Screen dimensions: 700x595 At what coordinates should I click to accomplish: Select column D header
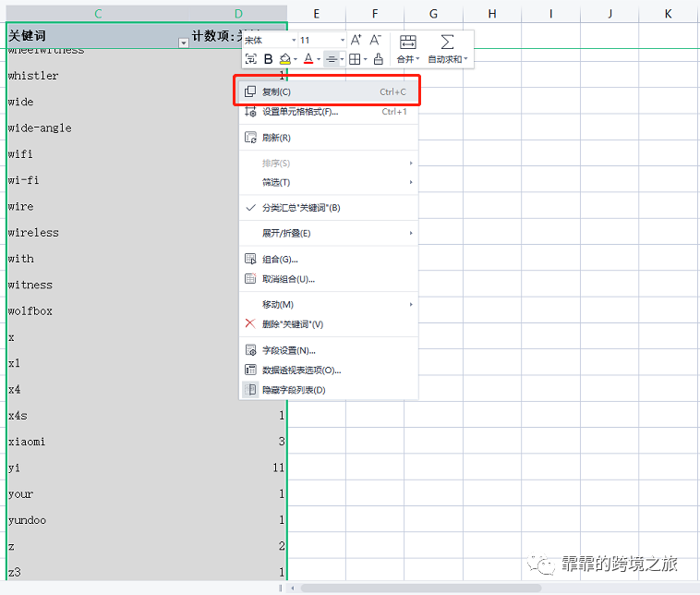point(238,14)
